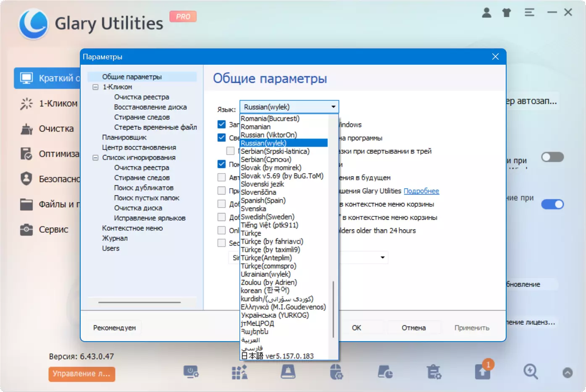Click the user account icon

486,13
